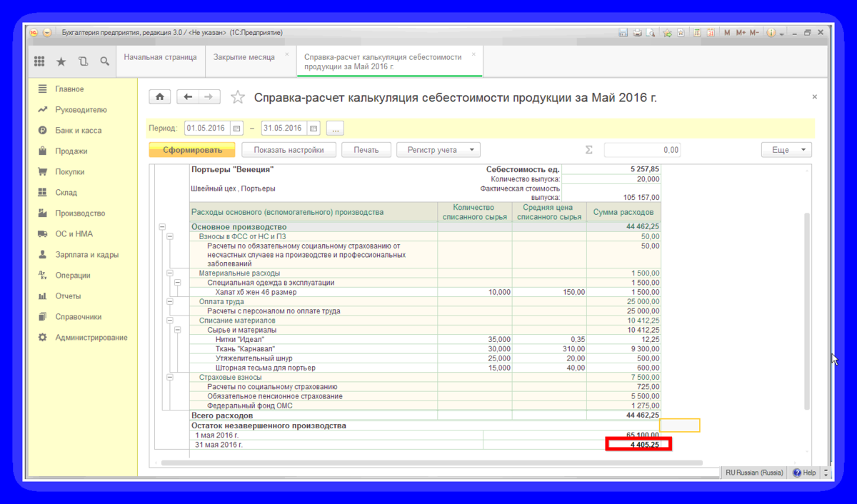Open the Операции section
Image resolution: width=857 pixels, height=504 pixels.
pyautogui.click(x=73, y=276)
